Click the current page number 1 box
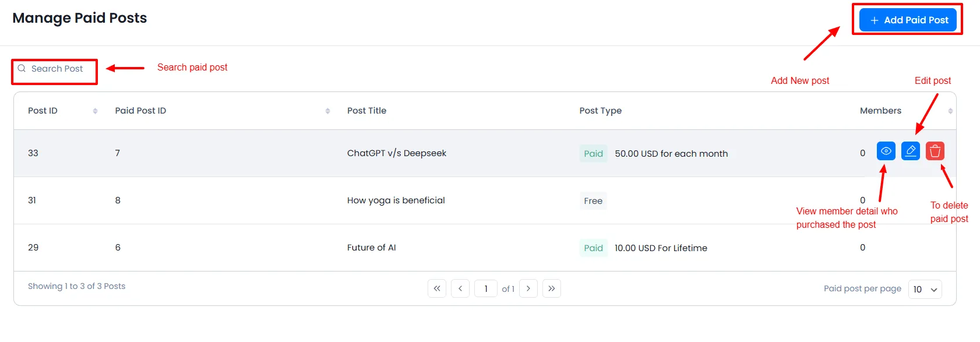The image size is (980, 342). (x=486, y=288)
